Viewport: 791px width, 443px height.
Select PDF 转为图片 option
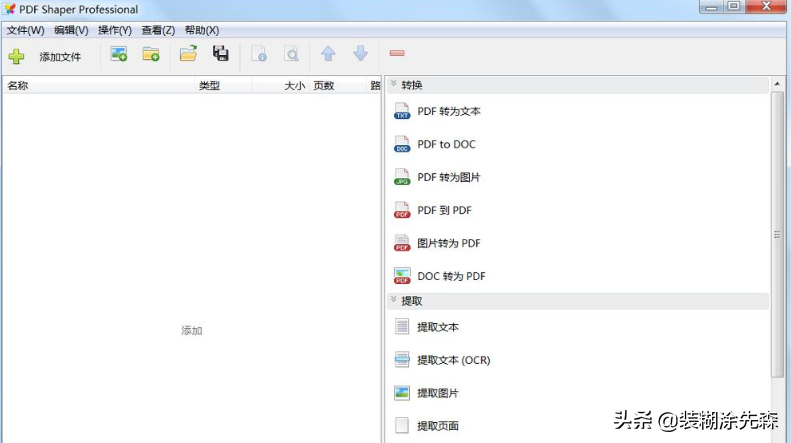coord(449,178)
